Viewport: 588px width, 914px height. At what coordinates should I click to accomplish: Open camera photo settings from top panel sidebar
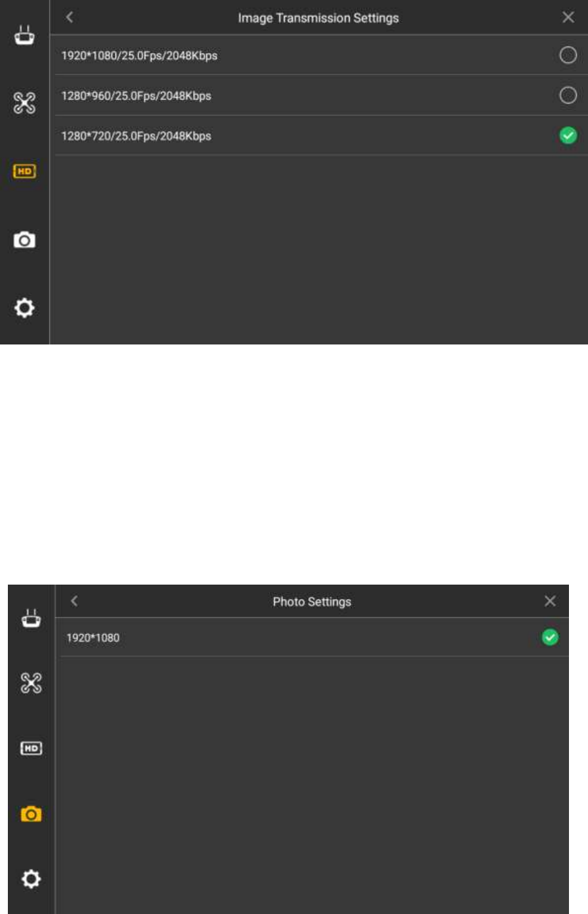click(24, 240)
